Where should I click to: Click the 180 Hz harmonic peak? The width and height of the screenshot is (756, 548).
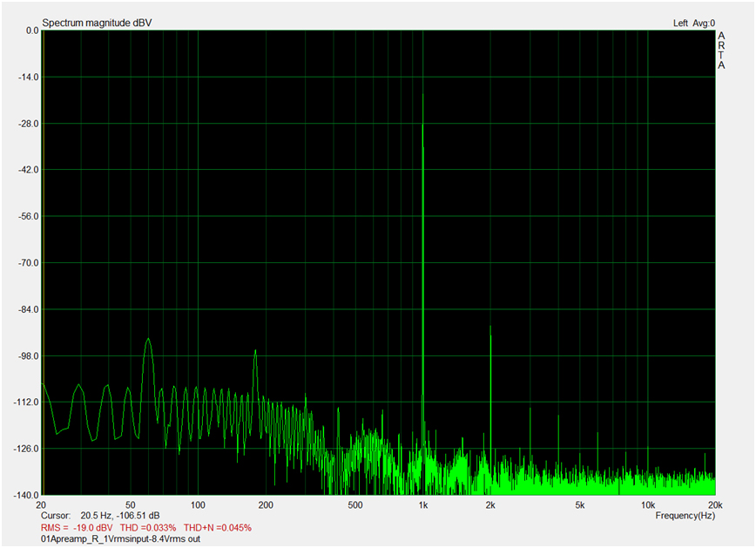click(x=255, y=351)
